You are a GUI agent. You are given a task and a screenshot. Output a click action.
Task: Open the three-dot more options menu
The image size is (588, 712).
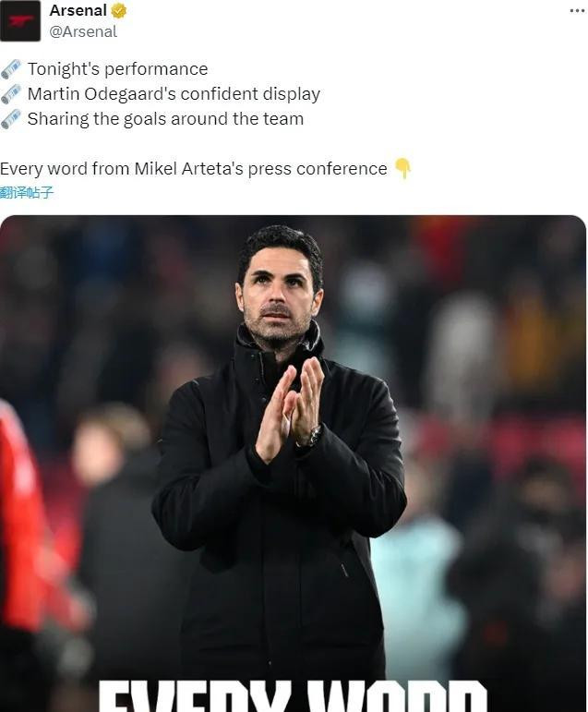577,10
